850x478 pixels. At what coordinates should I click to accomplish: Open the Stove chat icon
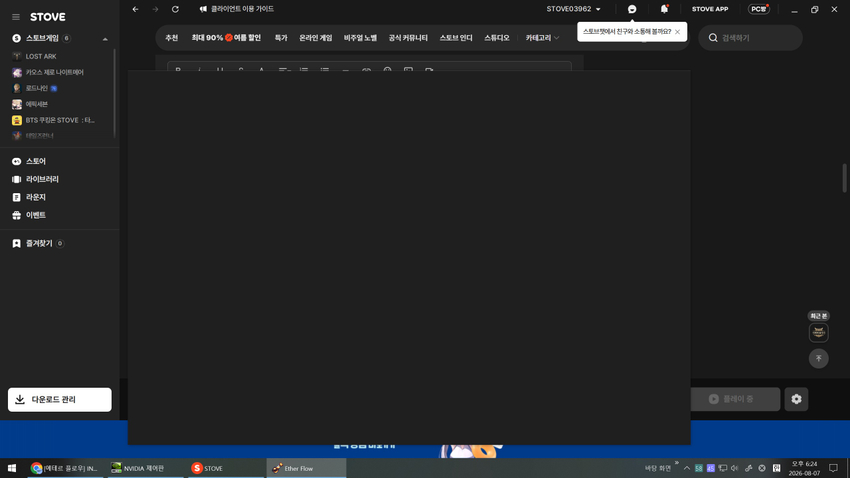[632, 9]
